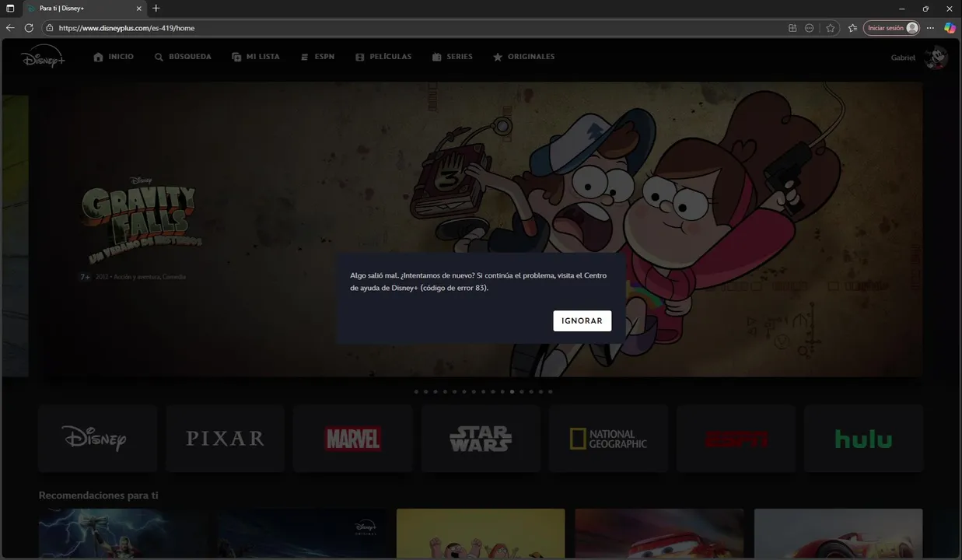Screen dimensions: 962x560
Task: Open Gabriel's profile avatar menu
Action: click(936, 58)
